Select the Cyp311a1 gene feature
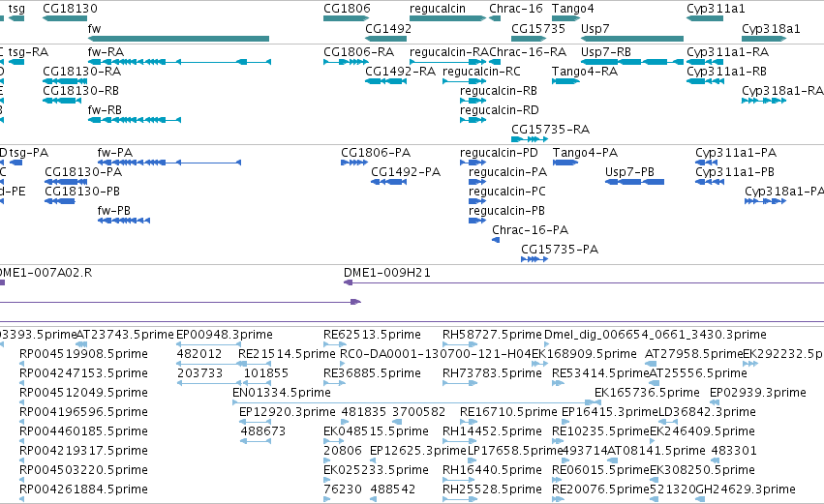The image size is (824, 504). [x=705, y=18]
